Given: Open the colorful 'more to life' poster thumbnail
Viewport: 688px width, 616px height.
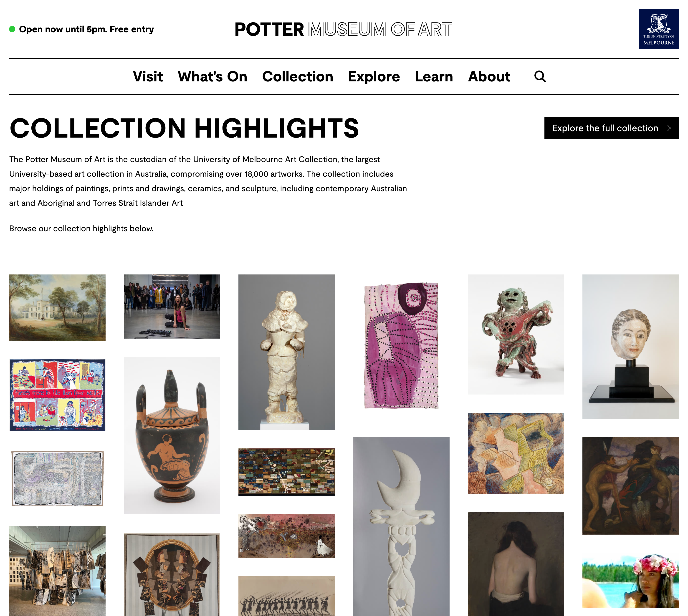Looking at the screenshot, I should coord(57,395).
